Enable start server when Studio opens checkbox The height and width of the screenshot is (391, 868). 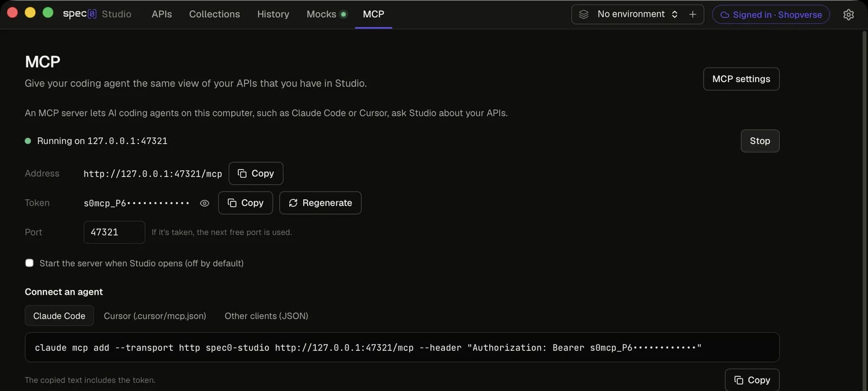click(x=29, y=263)
